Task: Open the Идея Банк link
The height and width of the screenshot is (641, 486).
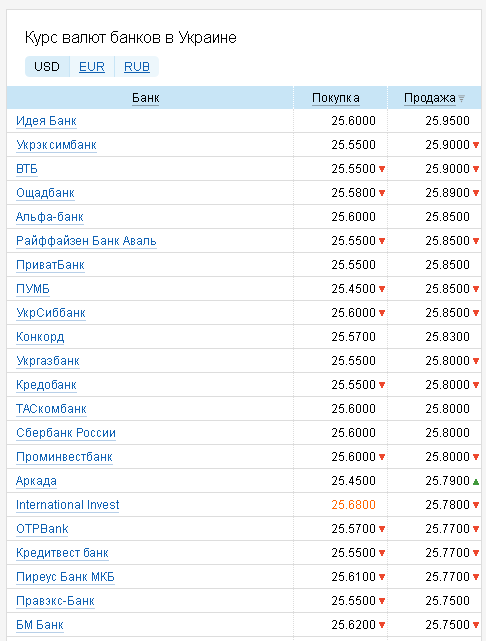Action: [46, 121]
